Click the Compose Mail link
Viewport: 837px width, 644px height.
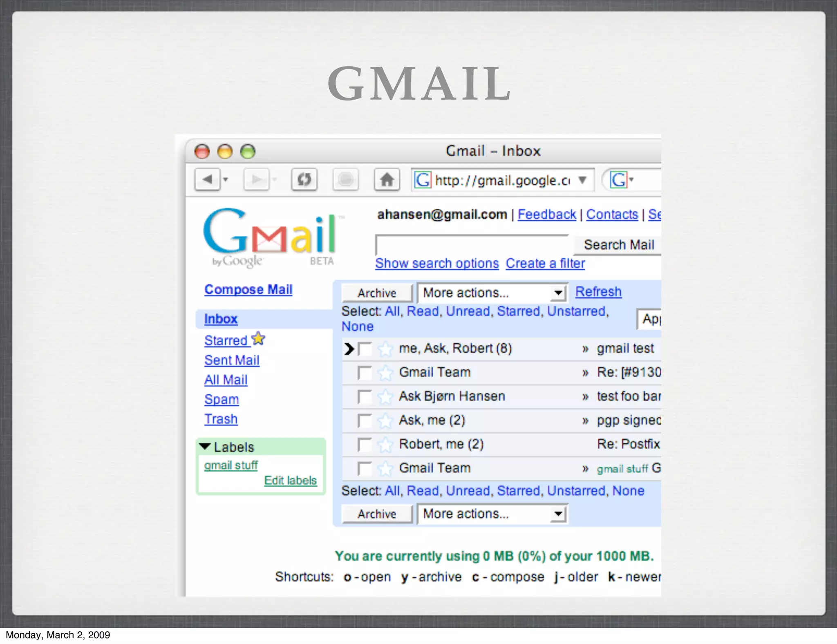[x=248, y=289]
